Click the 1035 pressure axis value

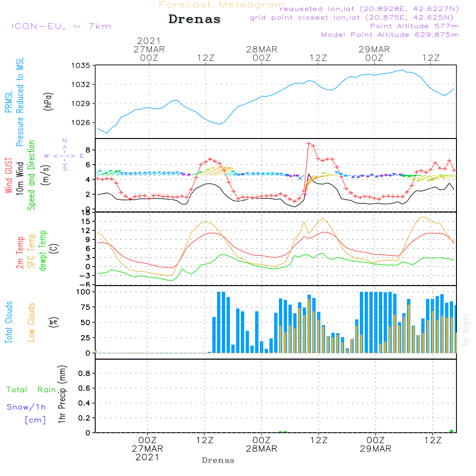click(x=80, y=66)
